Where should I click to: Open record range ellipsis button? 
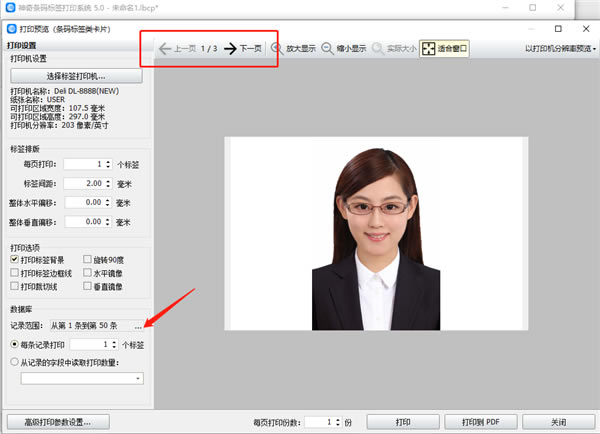point(139,326)
